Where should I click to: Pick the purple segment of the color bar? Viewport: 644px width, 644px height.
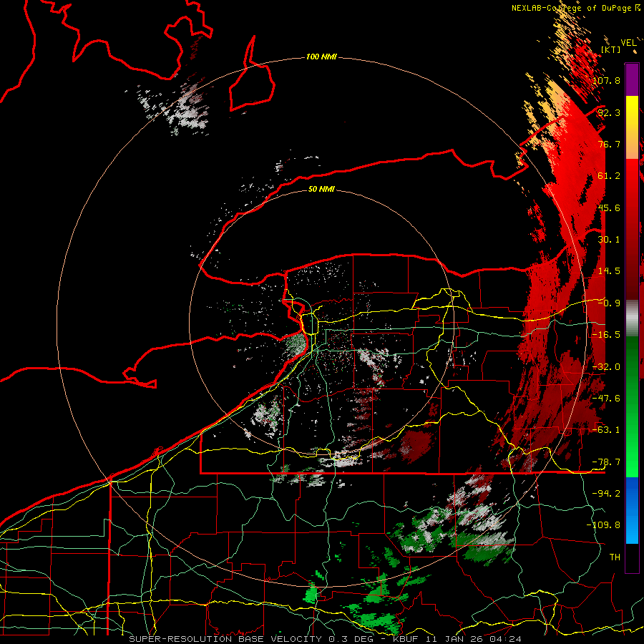point(632,80)
